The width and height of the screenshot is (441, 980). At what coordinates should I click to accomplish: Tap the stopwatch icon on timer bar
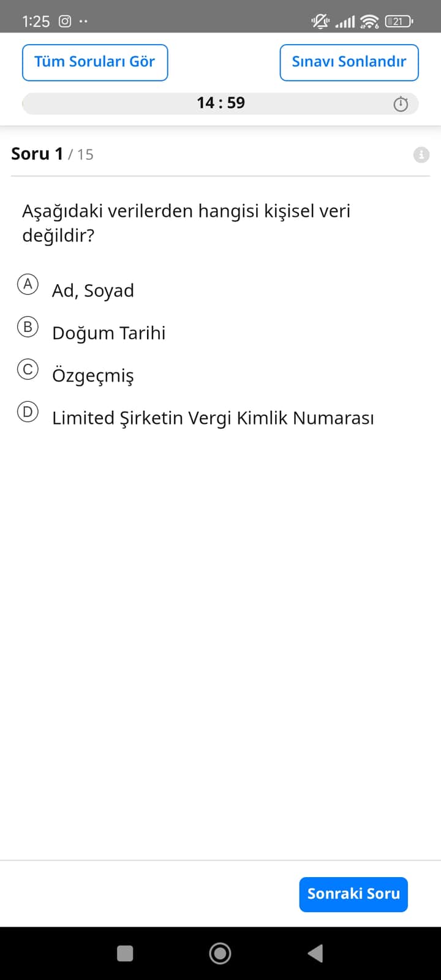click(401, 104)
